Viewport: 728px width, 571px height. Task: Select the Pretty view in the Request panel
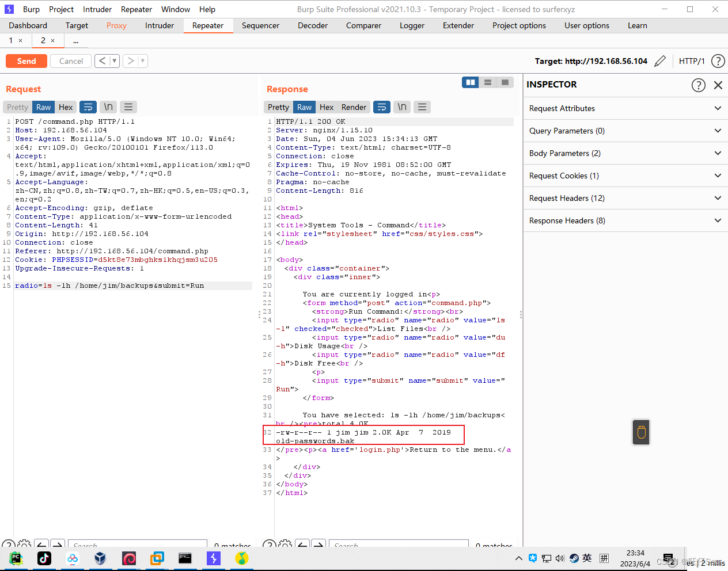[x=17, y=107]
